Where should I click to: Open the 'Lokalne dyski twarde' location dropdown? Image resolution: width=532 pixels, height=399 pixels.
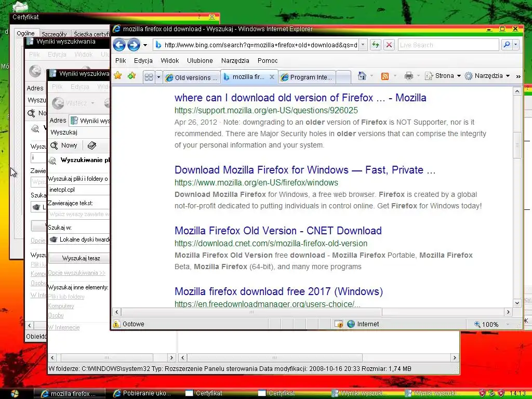pos(79,240)
